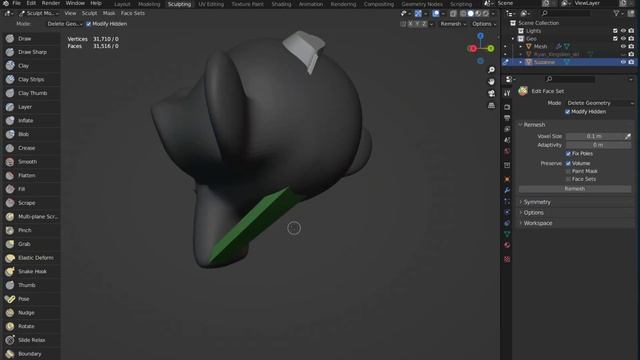The width and height of the screenshot is (640, 360).
Task: Hide the Suzanne object in viewport
Action: tap(623, 62)
